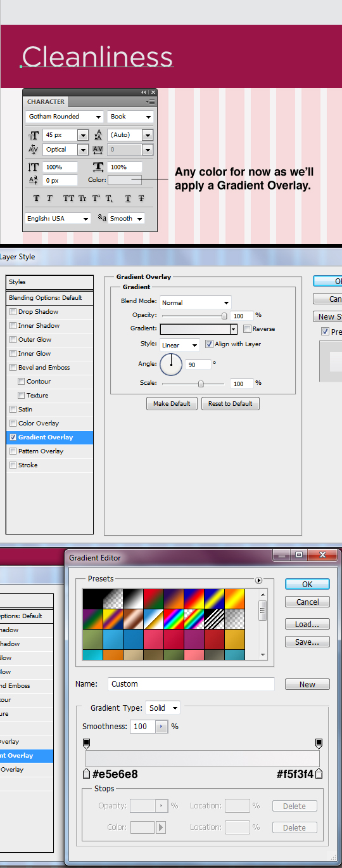Enable Small Caps text style
This screenshot has width=342, height=868.
tap(82, 198)
